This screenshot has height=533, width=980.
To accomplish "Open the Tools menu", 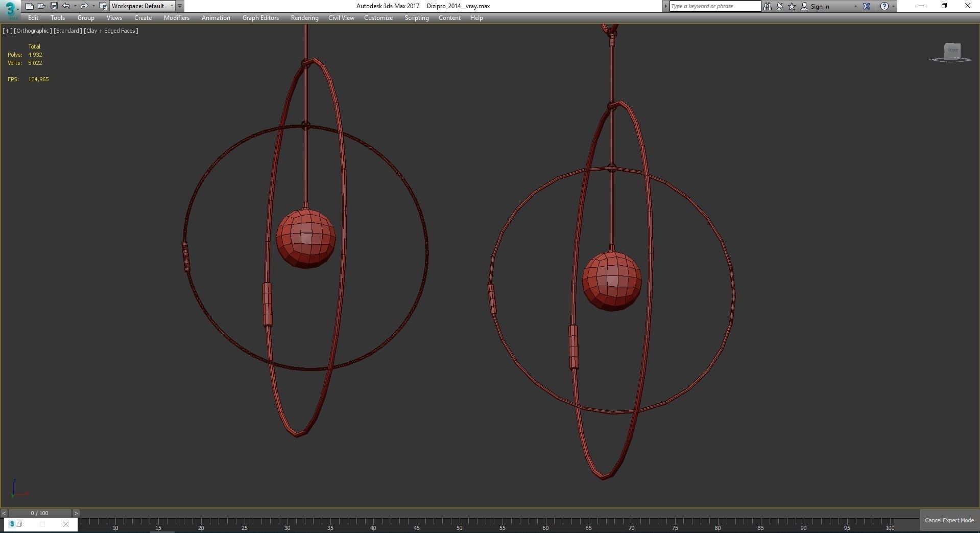I will (x=58, y=18).
